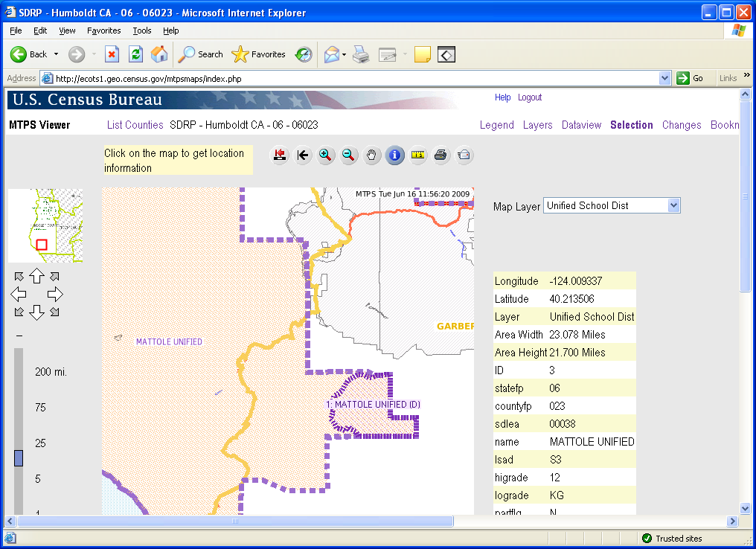Click the print map icon
Screen dimensions: 756x549
tap(441, 155)
